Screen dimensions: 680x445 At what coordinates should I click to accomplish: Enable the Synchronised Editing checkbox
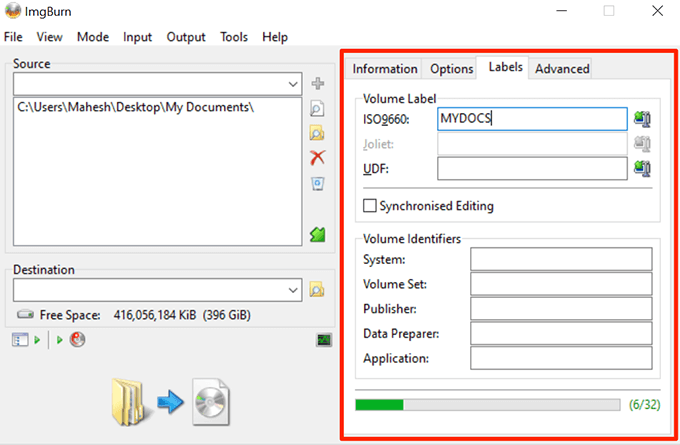[369, 206]
